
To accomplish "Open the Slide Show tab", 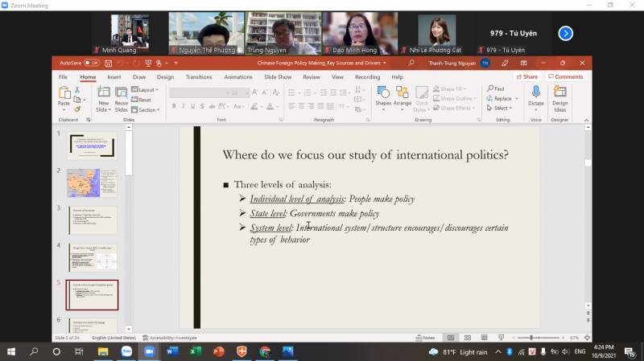I will click(278, 77).
